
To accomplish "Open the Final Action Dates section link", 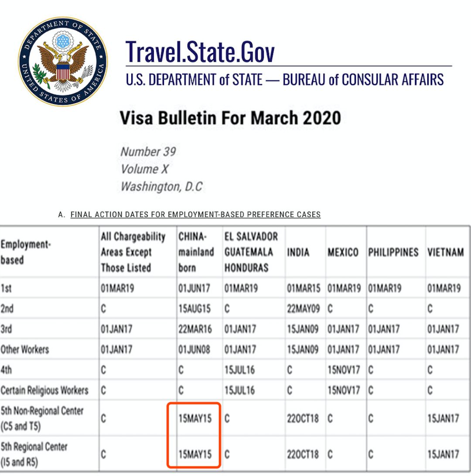I will (195, 215).
